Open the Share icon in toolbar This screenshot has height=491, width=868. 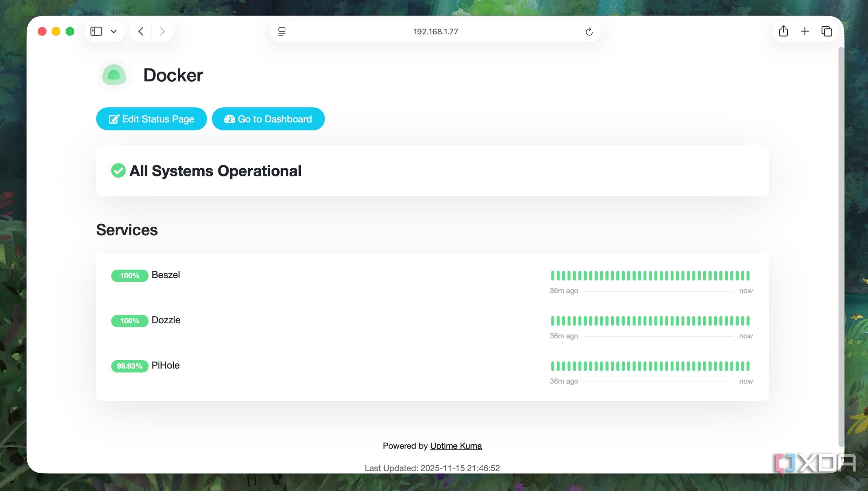click(x=783, y=31)
